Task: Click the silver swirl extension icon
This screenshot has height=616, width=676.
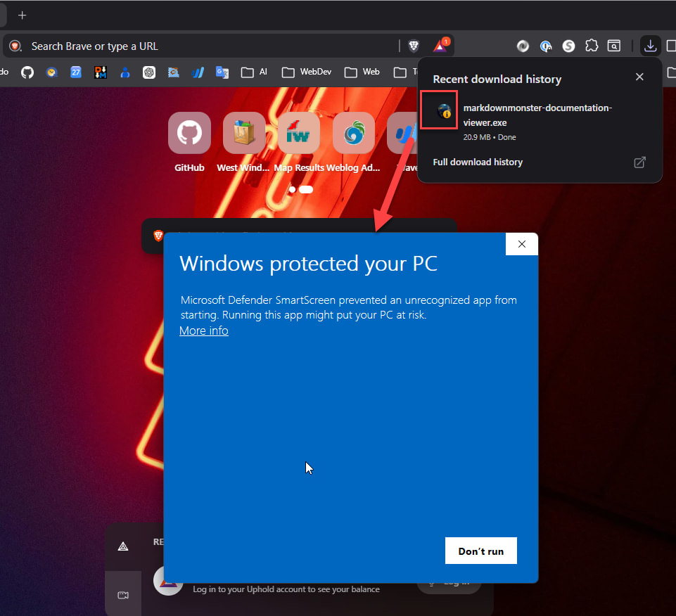Action: coord(523,46)
